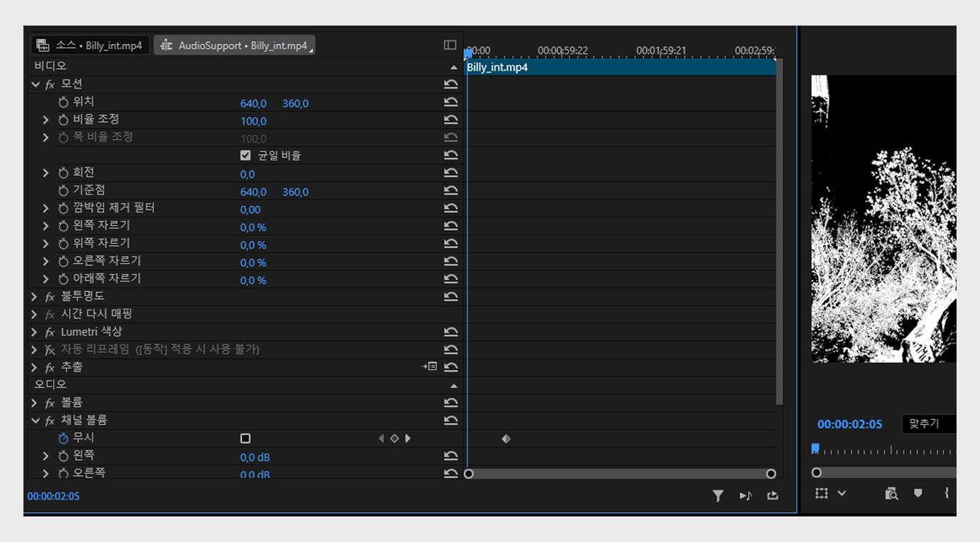
Task: Expand the 불투명도 effect
Action: (x=35, y=296)
